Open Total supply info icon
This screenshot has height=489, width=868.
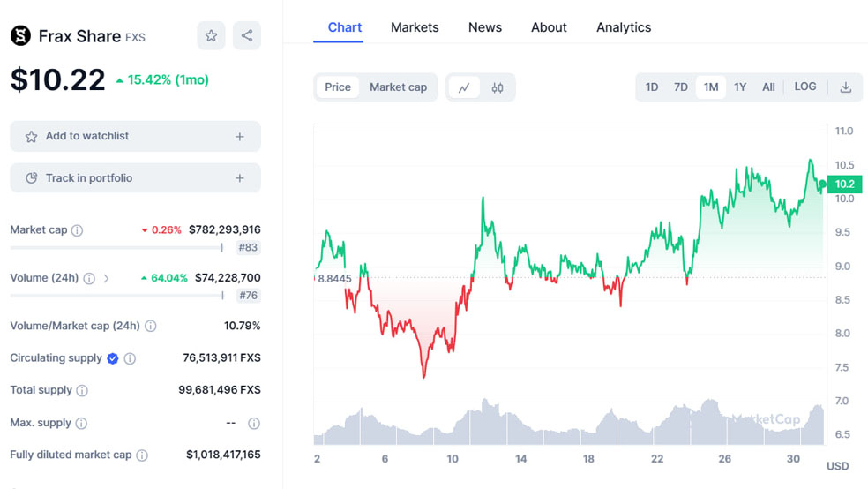pos(82,391)
